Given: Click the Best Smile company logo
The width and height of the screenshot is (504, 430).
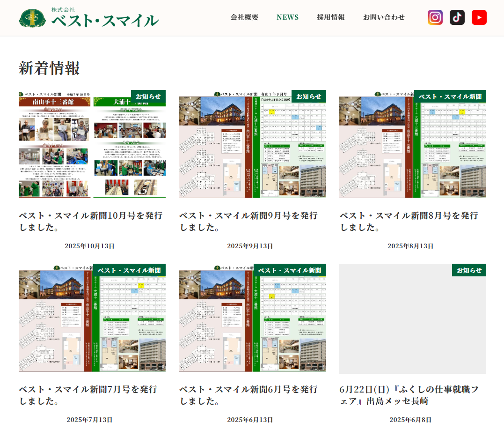Looking at the screenshot, I should click(89, 18).
